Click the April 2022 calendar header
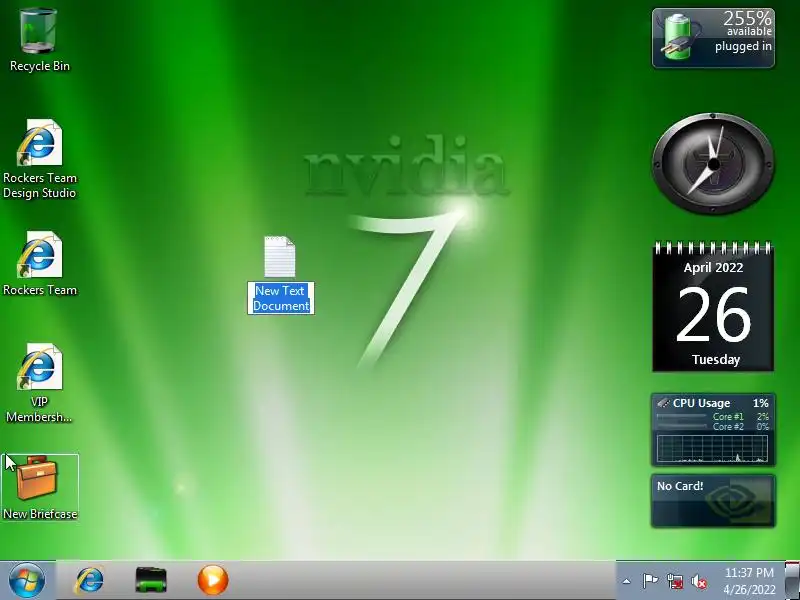Viewport: 800px width, 600px height. 713,267
